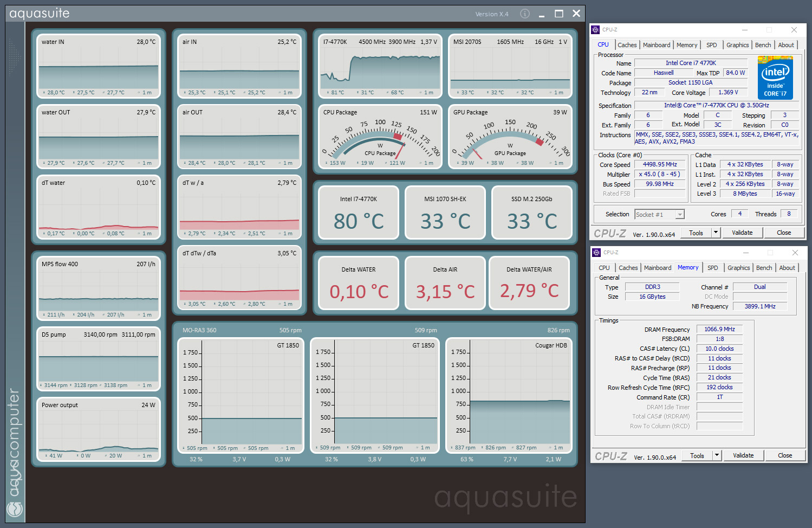The height and width of the screenshot is (528, 812).
Task: Click the D5 pump rpm chart
Action: 99,359
